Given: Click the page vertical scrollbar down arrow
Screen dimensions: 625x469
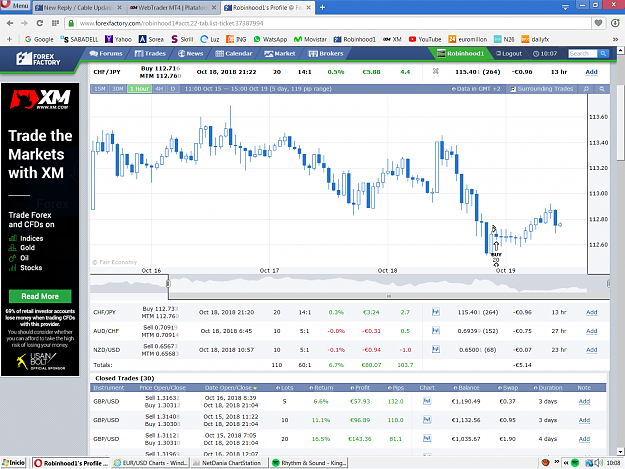Looking at the screenshot, I should coord(621,451).
